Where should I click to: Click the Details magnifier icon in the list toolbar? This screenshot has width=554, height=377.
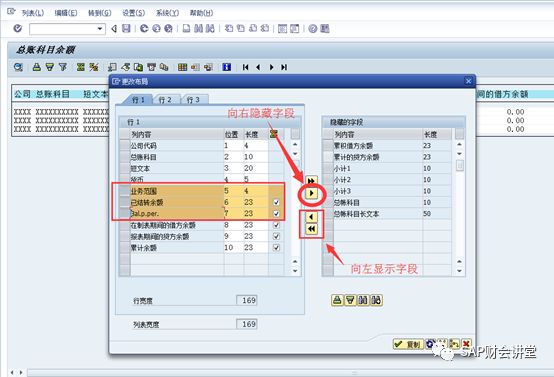(x=18, y=67)
